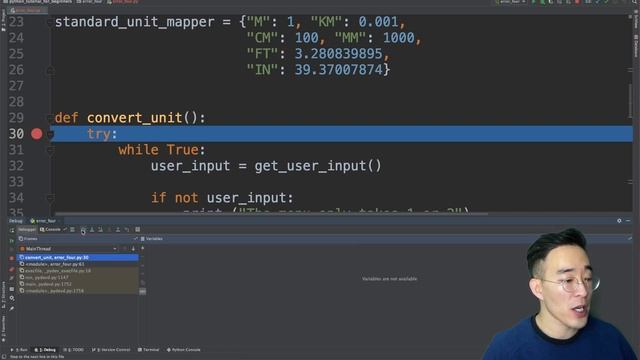
Task: Fold the convert_unit function on line 29
Action: [x=51, y=118]
